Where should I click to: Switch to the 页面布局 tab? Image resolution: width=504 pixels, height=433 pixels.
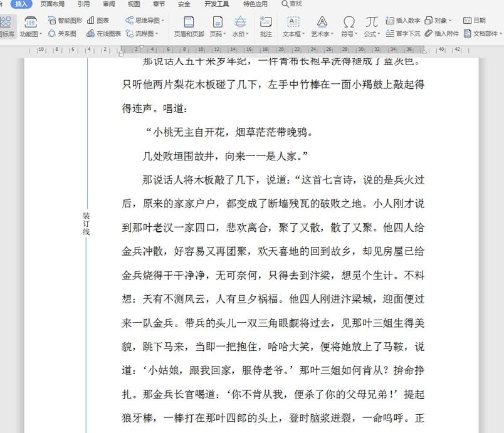coord(52,4)
